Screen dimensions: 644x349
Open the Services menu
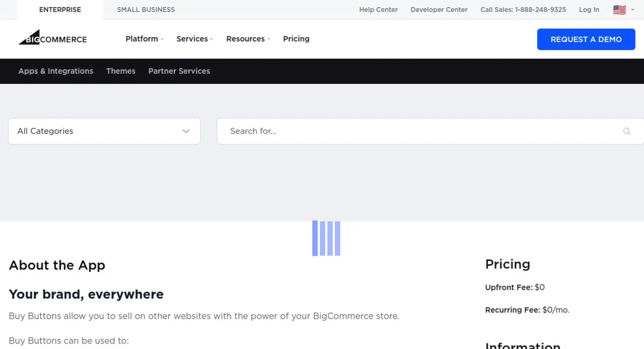click(195, 39)
